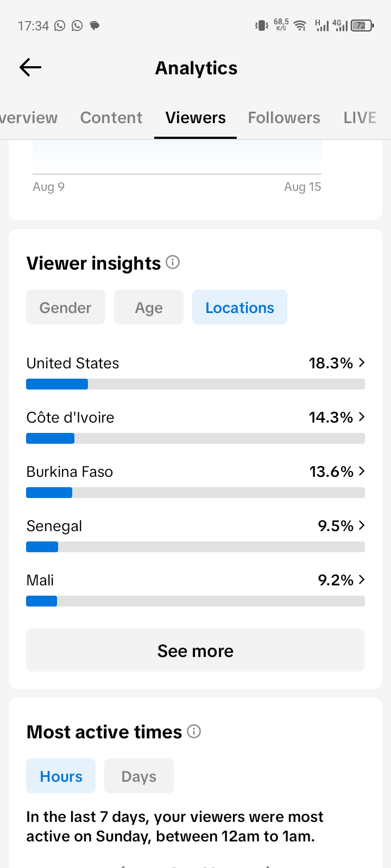Open Viewer insights info icon

(173, 263)
